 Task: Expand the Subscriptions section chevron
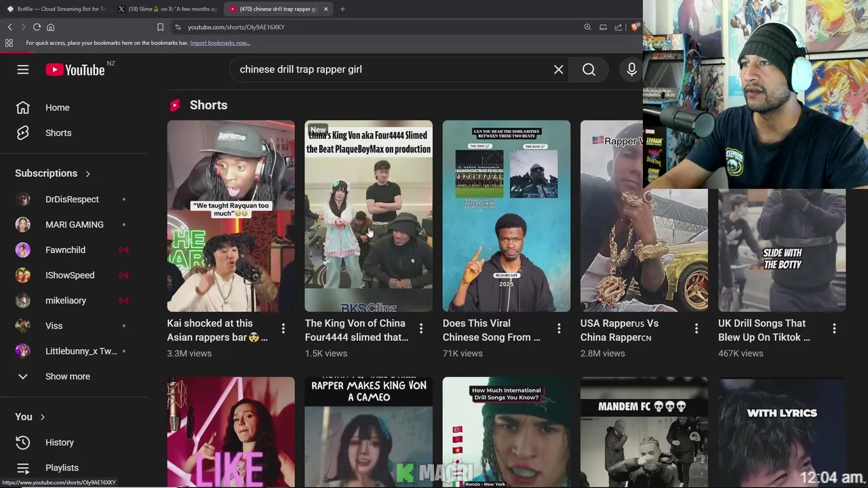[87, 174]
